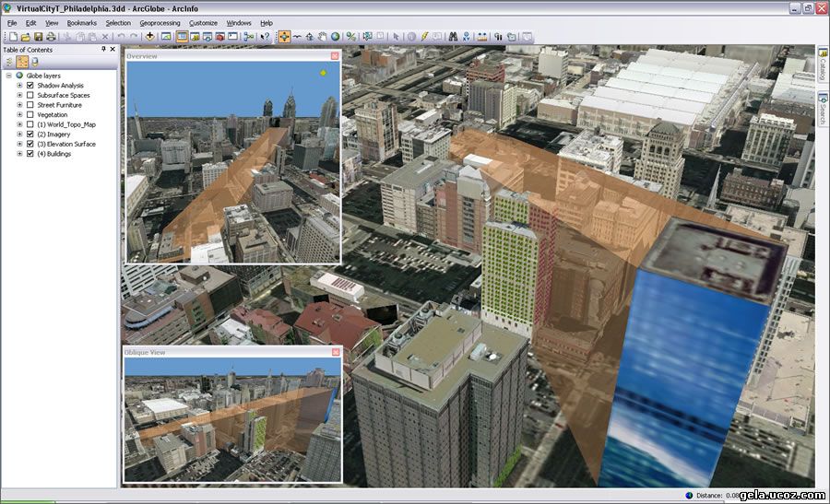Open the Windows menu

pos(239,23)
